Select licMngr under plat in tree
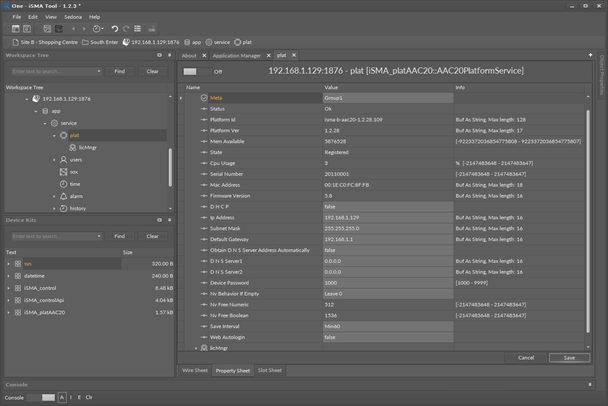The image size is (608, 406). point(86,147)
